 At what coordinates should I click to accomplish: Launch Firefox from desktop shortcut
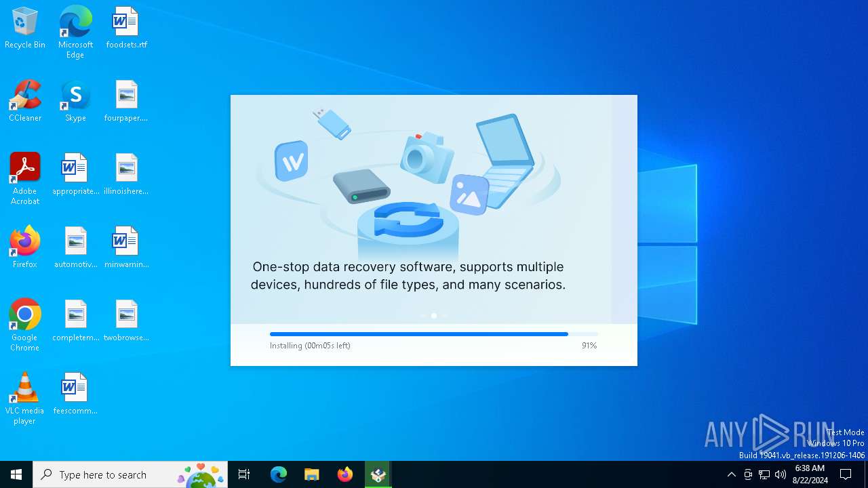[24, 248]
